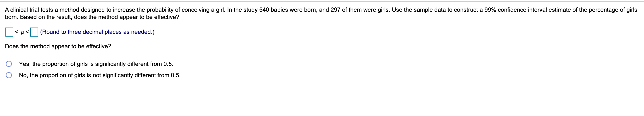Click the lower bound input box before p
This screenshot has height=116, width=644.
(x=9, y=32)
